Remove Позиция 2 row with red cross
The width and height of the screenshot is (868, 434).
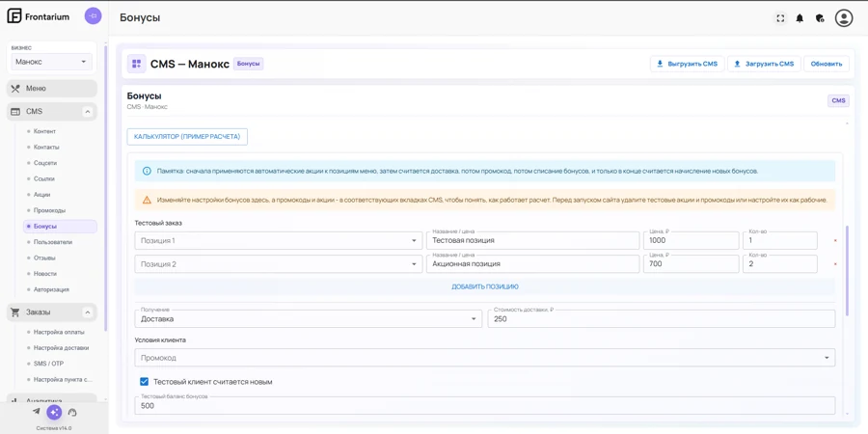835,264
